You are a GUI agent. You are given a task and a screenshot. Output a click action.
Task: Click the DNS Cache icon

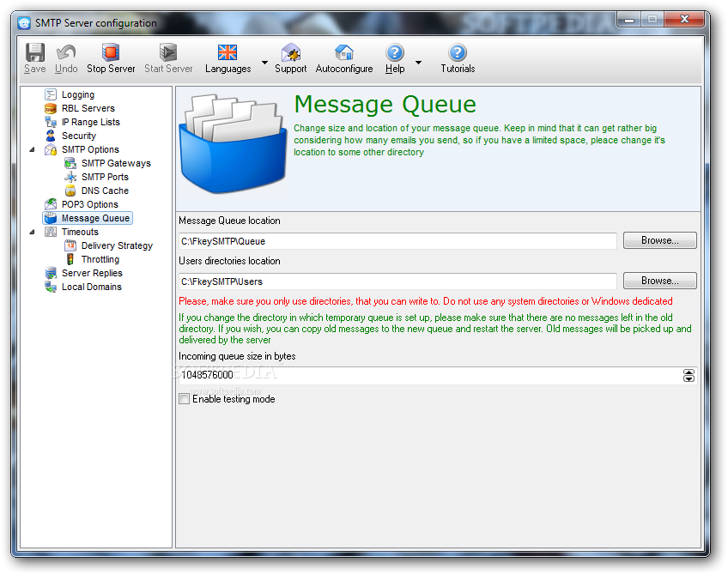click(70, 191)
